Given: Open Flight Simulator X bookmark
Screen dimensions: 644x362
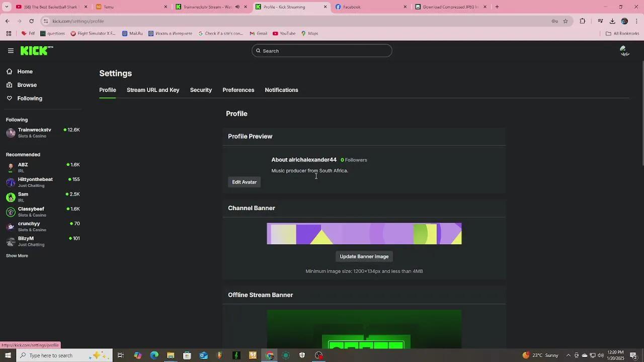Looking at the screenshot, I should [93, 34].
